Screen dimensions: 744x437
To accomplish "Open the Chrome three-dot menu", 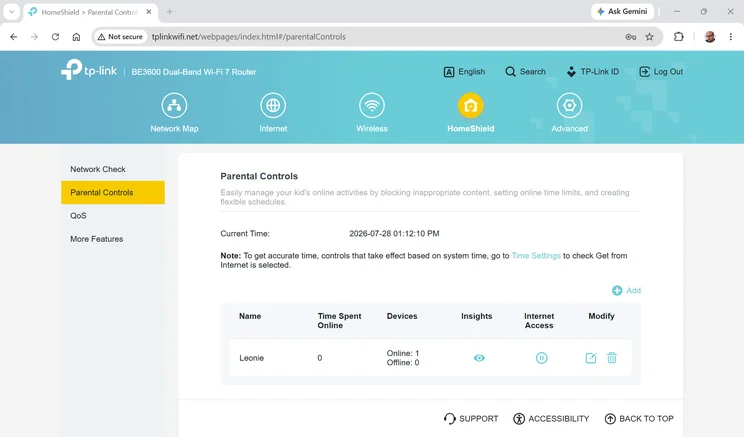I will pos(731,37).
